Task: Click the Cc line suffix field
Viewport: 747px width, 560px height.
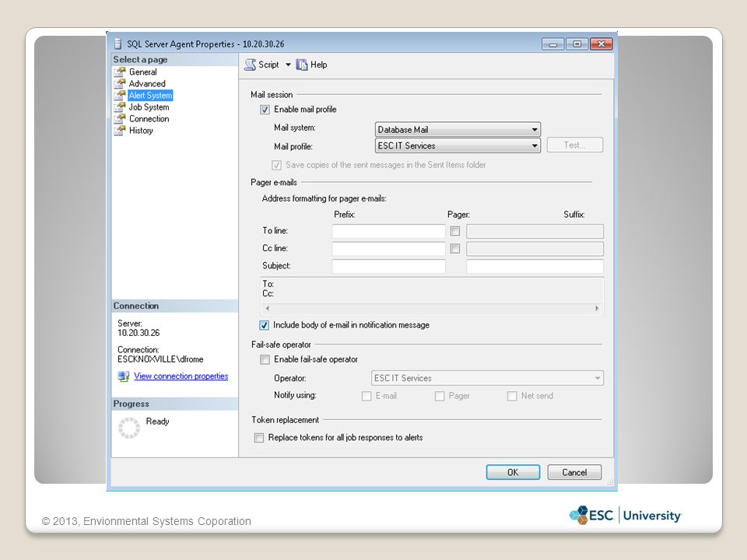Action: 535,249
